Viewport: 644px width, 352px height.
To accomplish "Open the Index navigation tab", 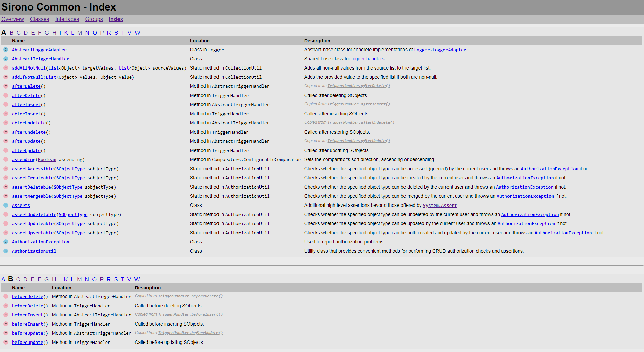I will click(x=116, y=19).
